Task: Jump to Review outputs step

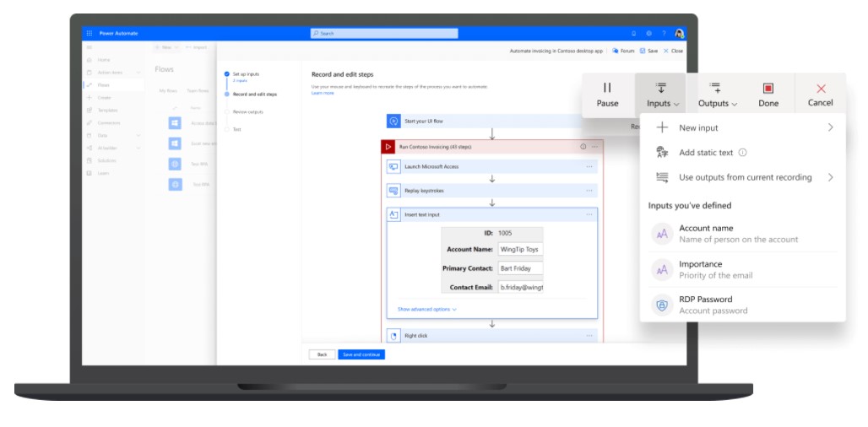Action: pyautogui.click(x=247, y=111)
